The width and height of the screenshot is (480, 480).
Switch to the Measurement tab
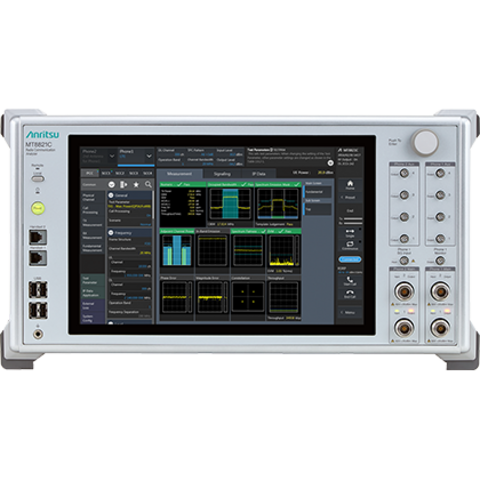[x=179, y=174]
